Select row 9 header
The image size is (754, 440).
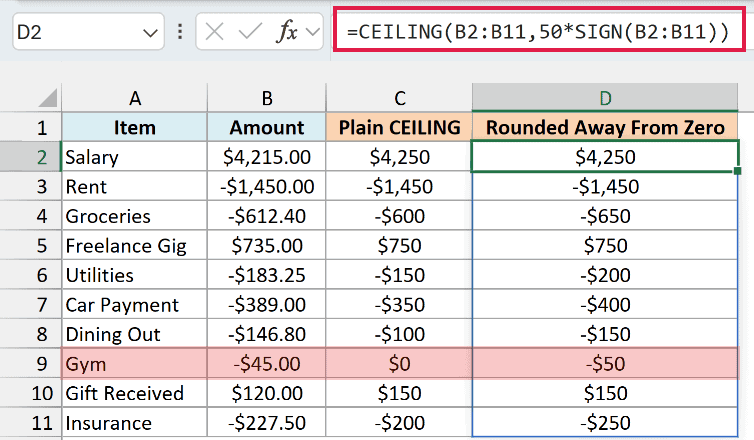[x=31, y=364]
